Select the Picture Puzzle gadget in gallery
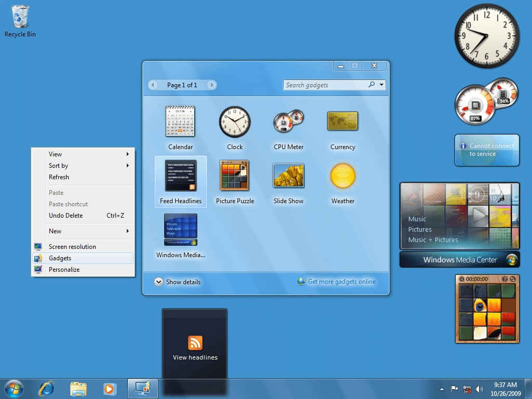Screen dimensions: 532x399 coord(235,182)
